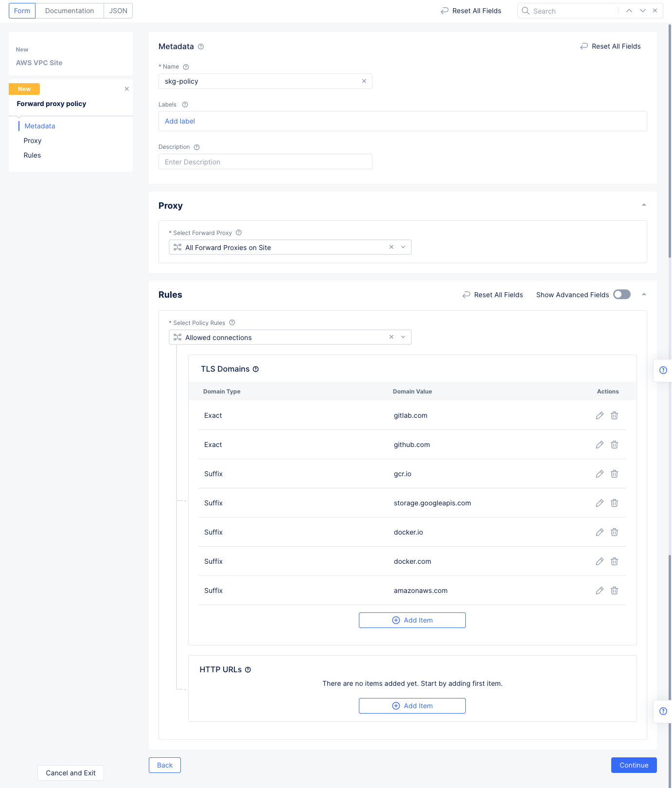672x788 pixels.
Task: Edit the docker.io domain entry
Action: point(600,532)
